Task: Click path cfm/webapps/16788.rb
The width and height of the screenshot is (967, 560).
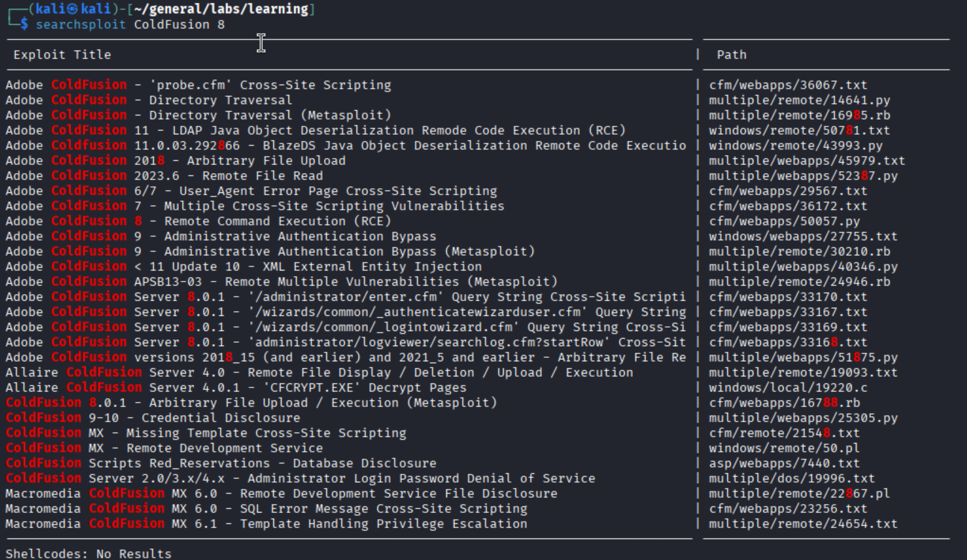Action: click(x=784, y=402)
